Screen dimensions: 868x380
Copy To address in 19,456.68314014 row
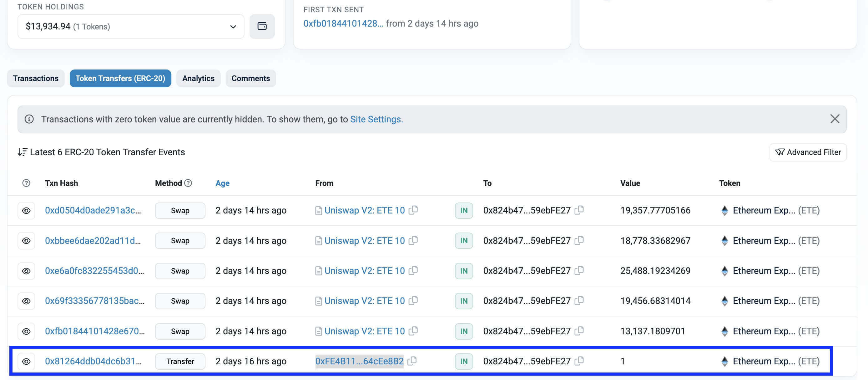pyautogui.click(x=579, y=300)
